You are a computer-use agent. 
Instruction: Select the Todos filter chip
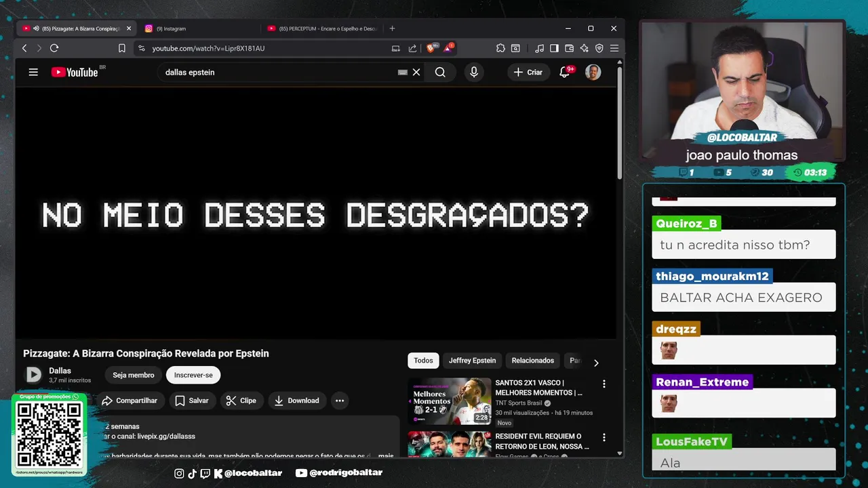click(423, 361)
